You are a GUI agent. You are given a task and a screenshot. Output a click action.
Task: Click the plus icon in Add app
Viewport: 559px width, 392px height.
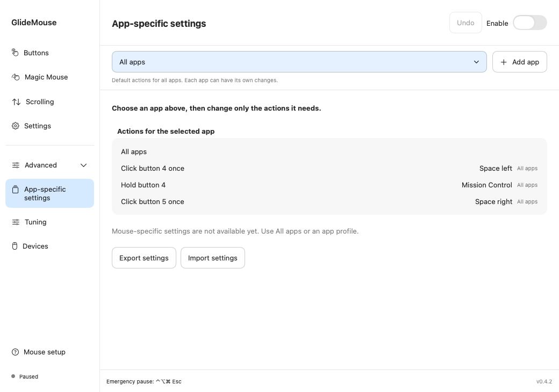click(504, 62)
